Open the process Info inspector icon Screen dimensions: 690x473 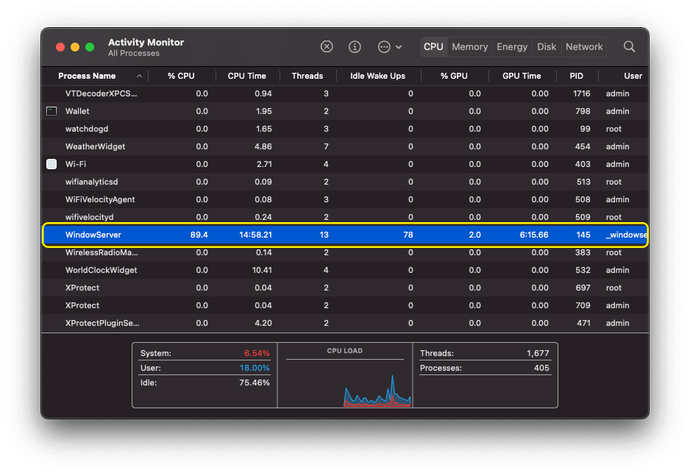tap(355, 47)
